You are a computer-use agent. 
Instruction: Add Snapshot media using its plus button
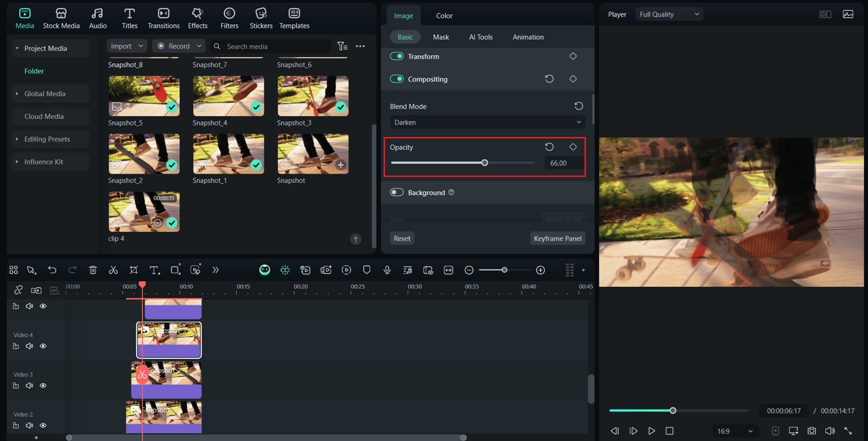point(341,164)
